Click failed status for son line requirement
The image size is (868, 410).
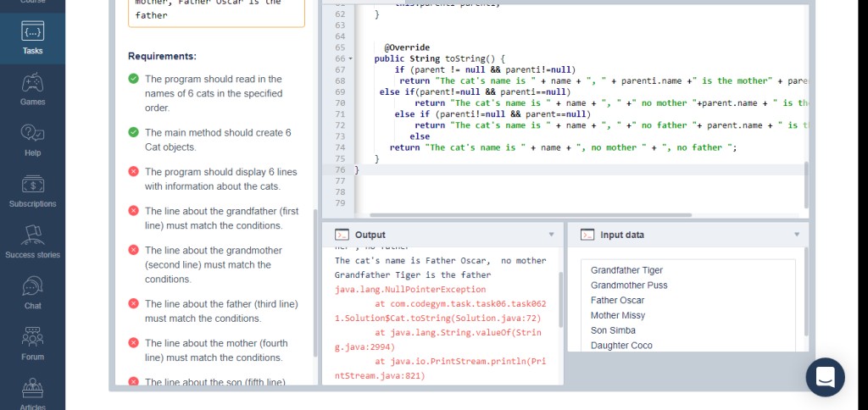click(x=133, y=381)
